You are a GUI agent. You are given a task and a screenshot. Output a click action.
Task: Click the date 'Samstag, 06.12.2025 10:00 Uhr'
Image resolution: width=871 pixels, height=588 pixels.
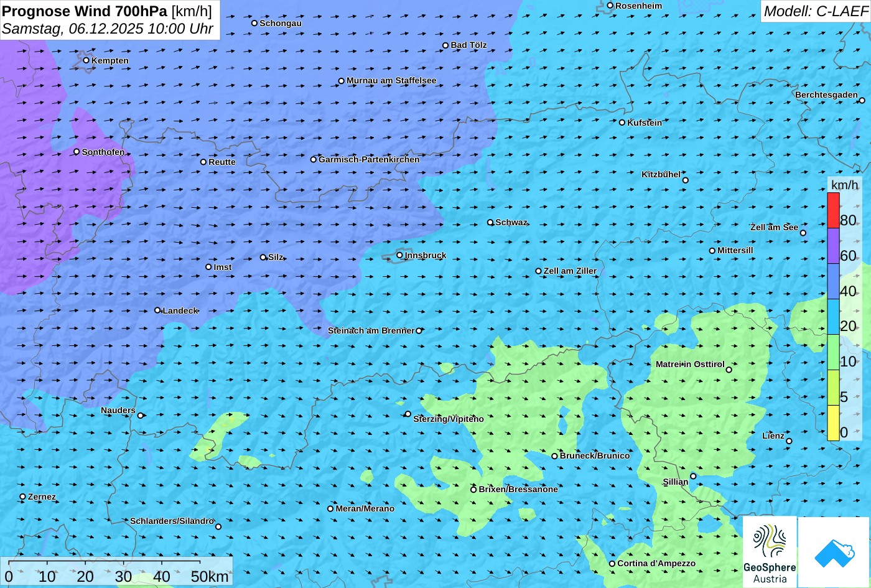pos(108,29)
